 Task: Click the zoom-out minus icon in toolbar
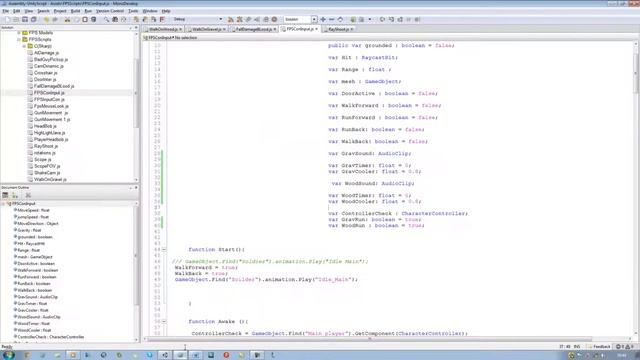coord(331,20)
